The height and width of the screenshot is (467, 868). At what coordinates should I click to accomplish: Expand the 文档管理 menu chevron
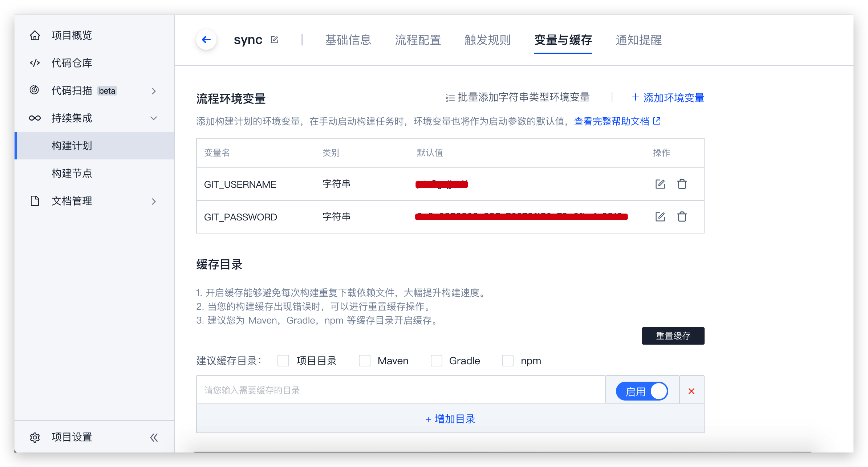point(154,201)
